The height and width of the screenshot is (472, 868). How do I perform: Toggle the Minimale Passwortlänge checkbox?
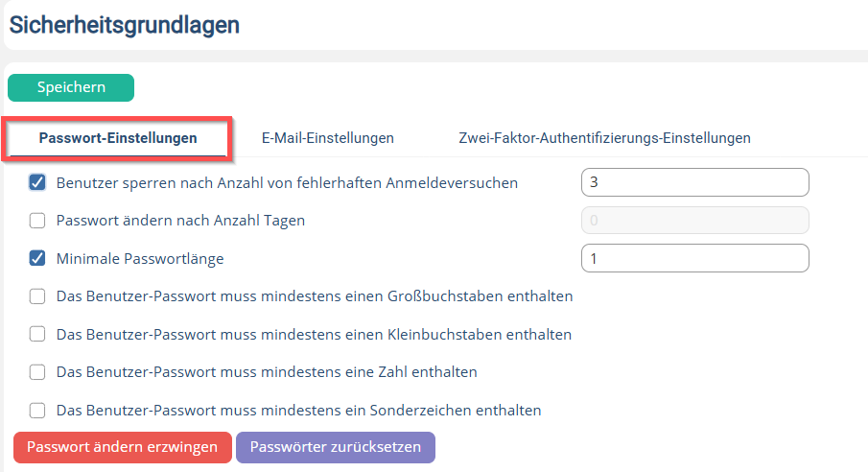coord(37,258)
